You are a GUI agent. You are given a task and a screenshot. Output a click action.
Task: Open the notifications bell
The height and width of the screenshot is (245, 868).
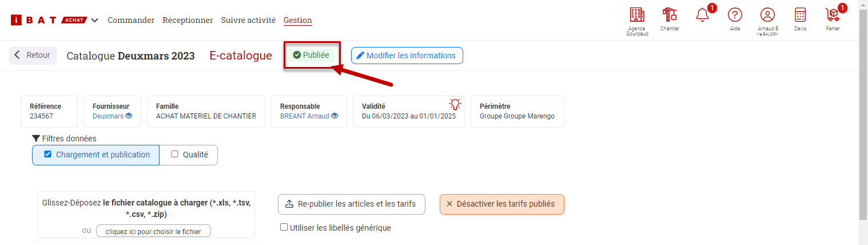(x=702, y=15)
